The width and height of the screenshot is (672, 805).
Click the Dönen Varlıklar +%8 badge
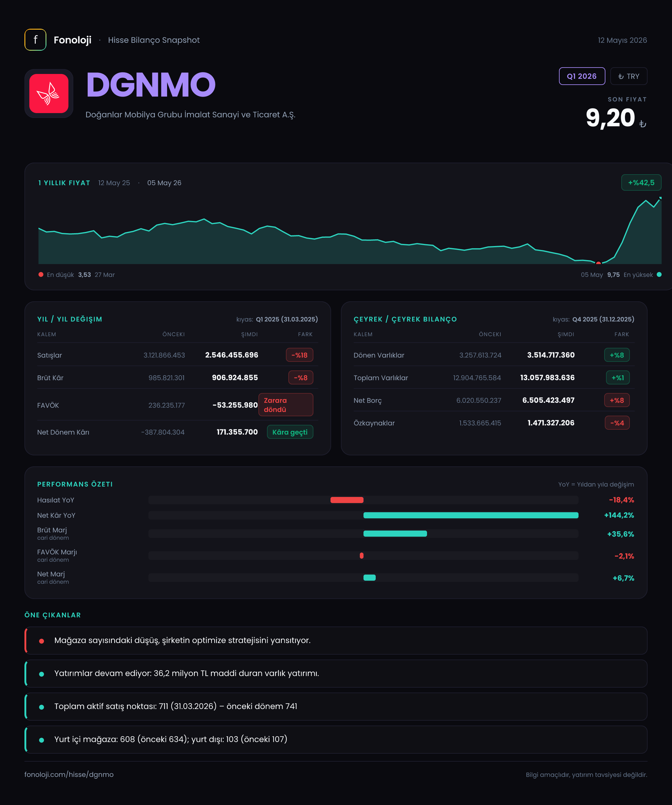pyautogui.click(x=617, y=355)
